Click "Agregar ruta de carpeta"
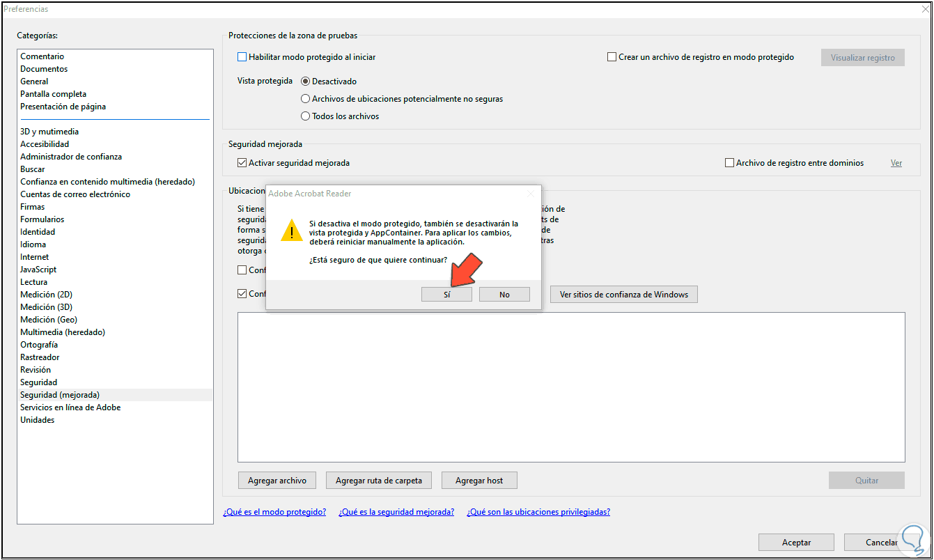The width and height of the screenshot is (934, 560). pyautogui.click(x=378, y=480)
